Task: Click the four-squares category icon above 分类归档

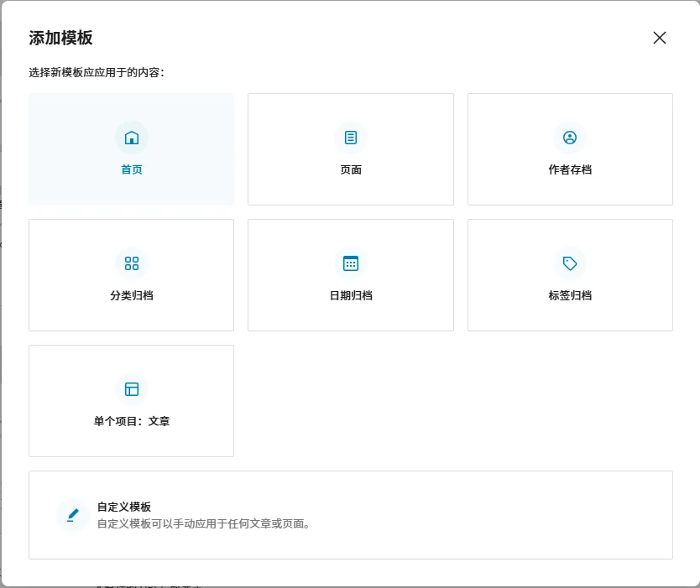Action: click(132, 263)
